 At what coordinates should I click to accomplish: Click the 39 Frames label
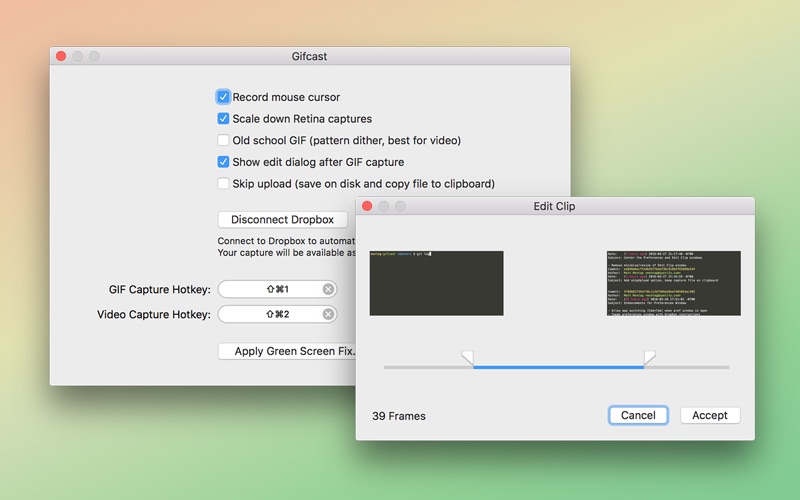coord(399,416)
